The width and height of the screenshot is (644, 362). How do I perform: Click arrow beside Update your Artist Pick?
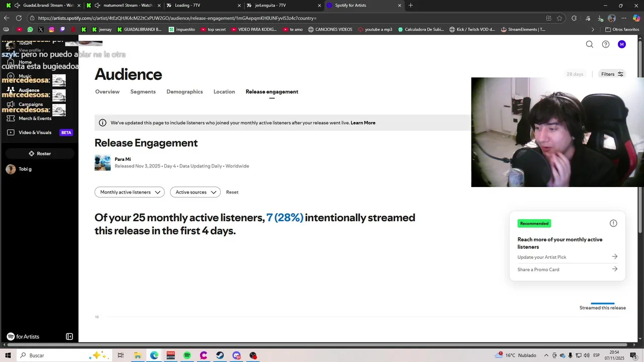coord(614,256)
